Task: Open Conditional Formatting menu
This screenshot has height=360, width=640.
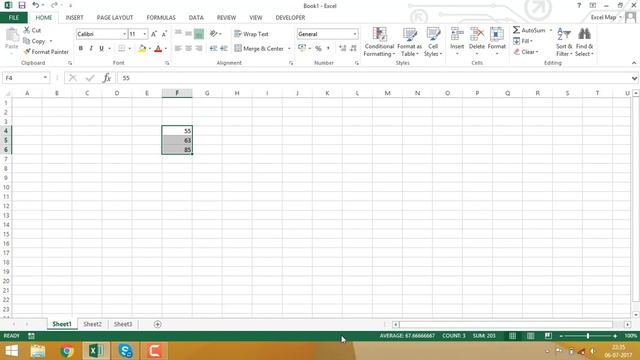Action: (x=379, y=42)
